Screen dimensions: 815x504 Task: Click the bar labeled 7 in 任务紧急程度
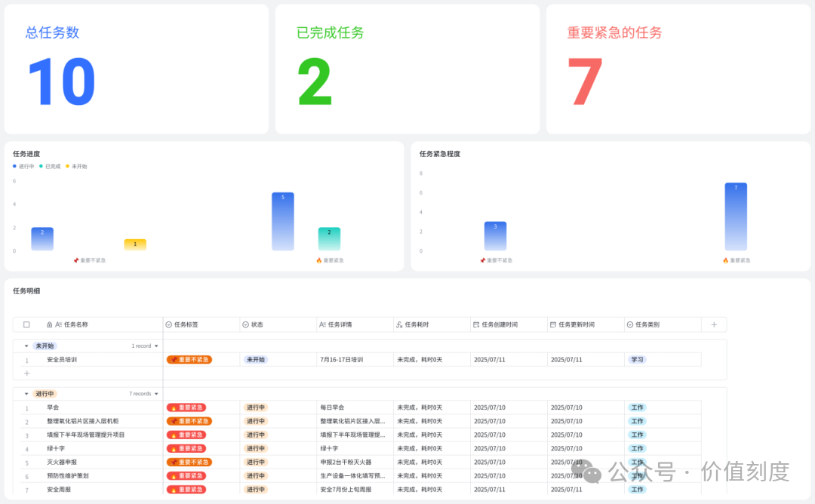tap(736, 217)
